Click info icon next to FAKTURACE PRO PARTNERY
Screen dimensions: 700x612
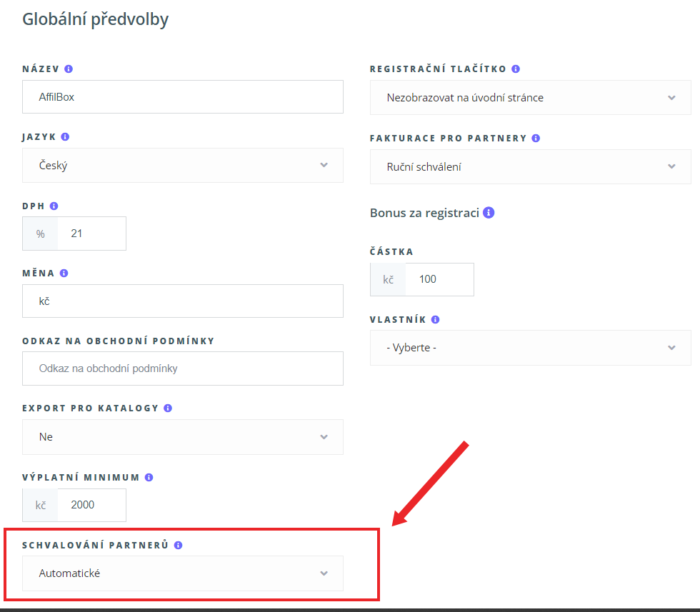pyautogui.click(x=536, y=138)
